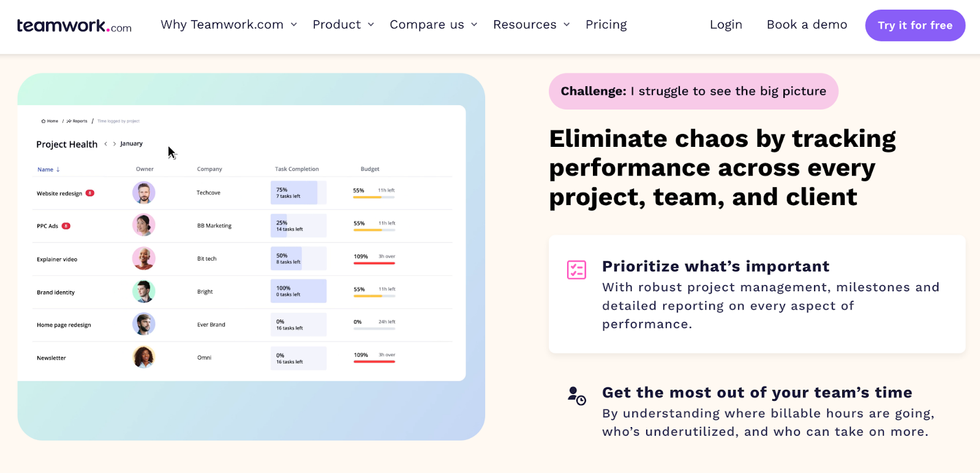Click the person-clock icon beside team's time
The image size is (980, 473).
click(576, 396)
